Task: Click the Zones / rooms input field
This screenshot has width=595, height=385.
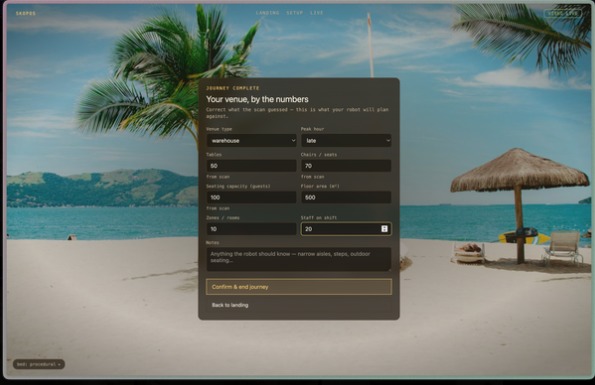Action: (251, 229)
